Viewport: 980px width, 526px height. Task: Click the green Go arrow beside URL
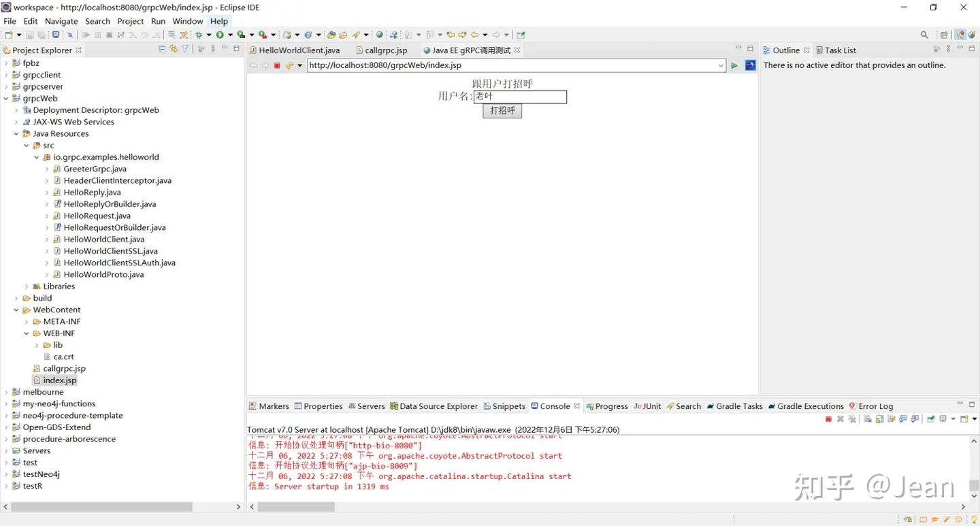point(734,65)
